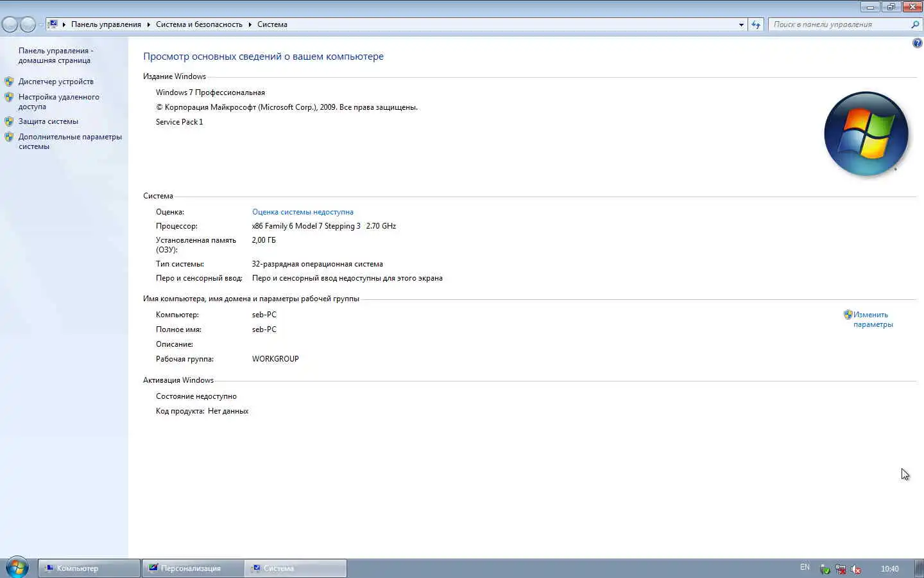Open Настройка удаленного доступа link
The width and height of the screenshot is (924, 578).
pos(59,101)
